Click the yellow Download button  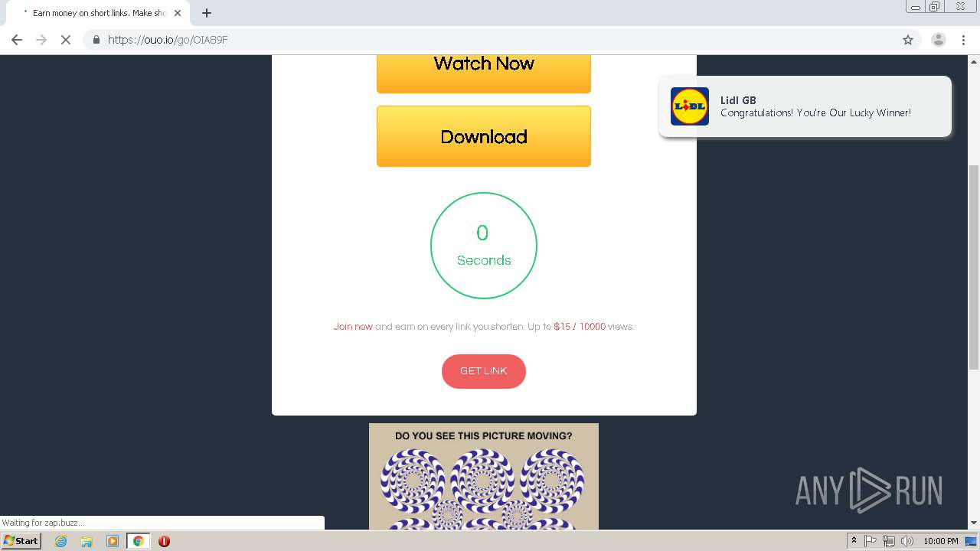tap(484, 136)
